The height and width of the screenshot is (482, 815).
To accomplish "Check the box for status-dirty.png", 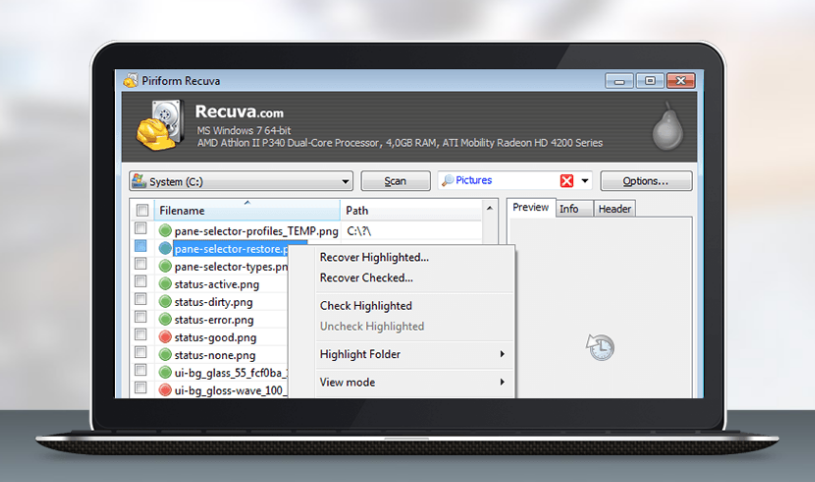I will click(140, 299).
